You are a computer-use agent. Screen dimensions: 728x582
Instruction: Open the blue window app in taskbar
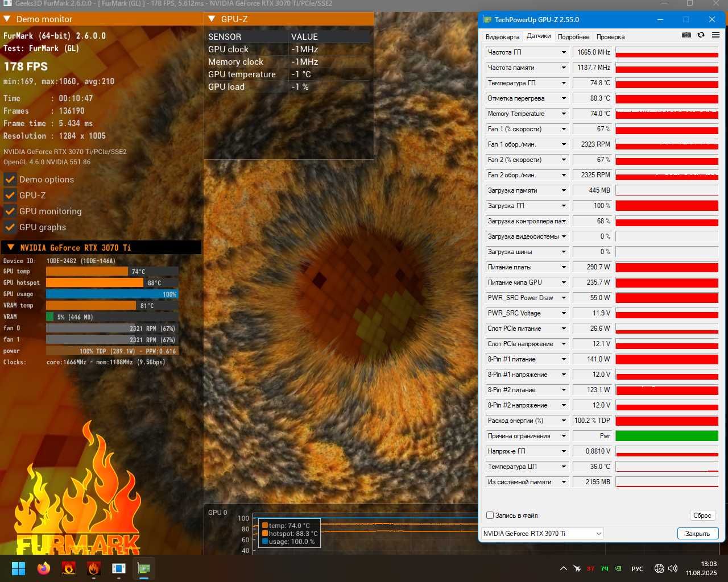point(119,568)
